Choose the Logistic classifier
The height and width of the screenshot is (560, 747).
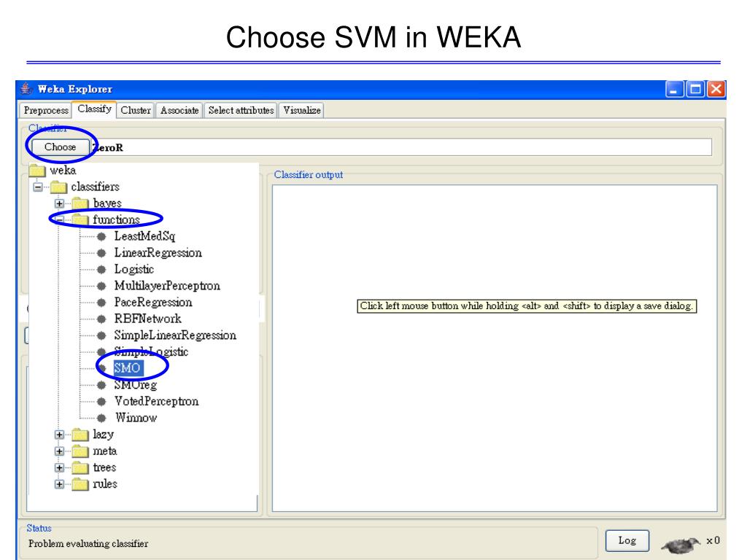click(134, 270)
